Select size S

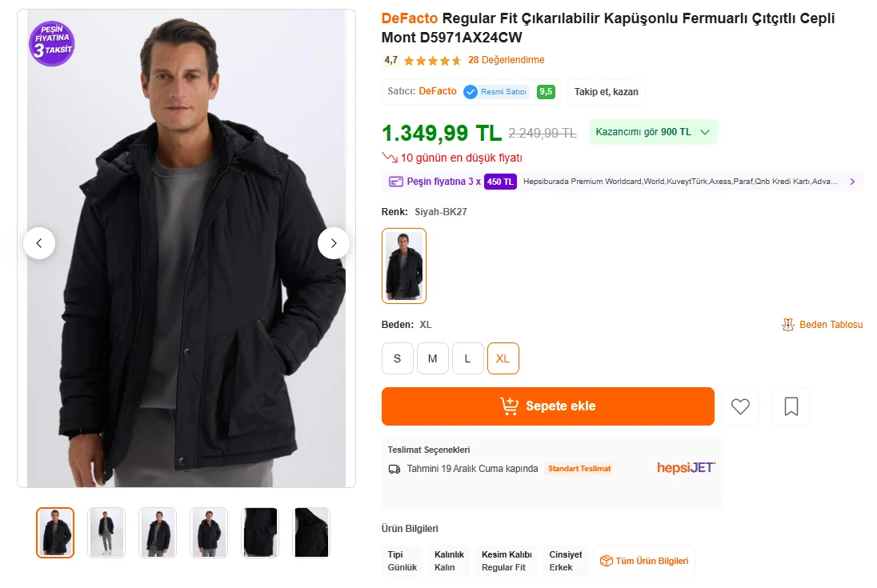pyautogui.click(x=397, y=358)
